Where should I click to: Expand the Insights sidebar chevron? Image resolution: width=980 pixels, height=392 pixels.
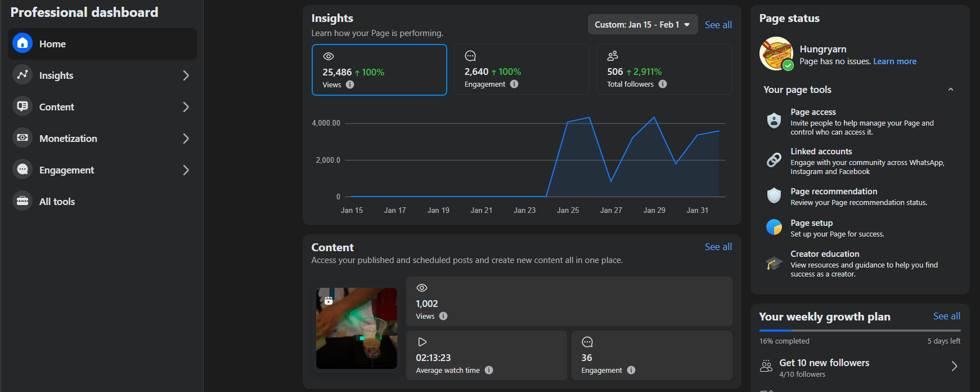click(x=186, y=75)
